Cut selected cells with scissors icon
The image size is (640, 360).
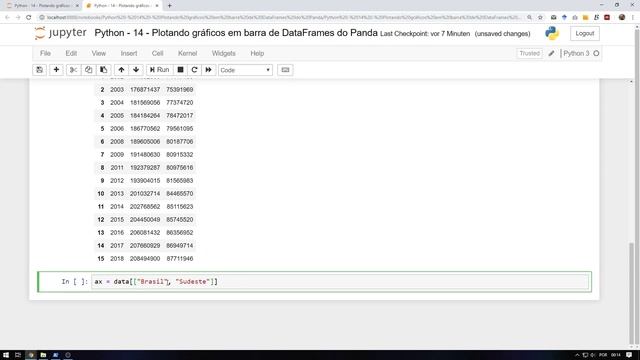click(x=73, y=70)
